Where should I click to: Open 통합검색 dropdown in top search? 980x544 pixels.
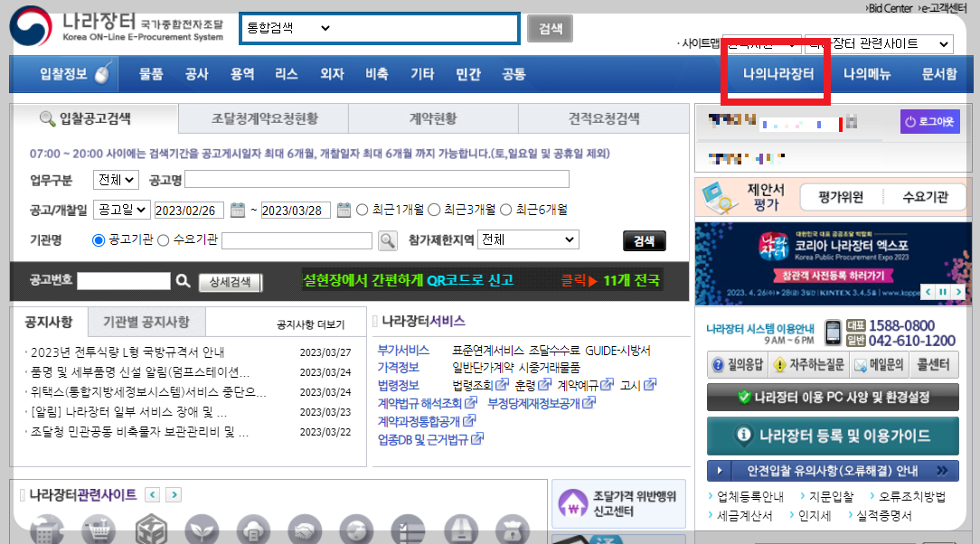[x=287, y=27]
